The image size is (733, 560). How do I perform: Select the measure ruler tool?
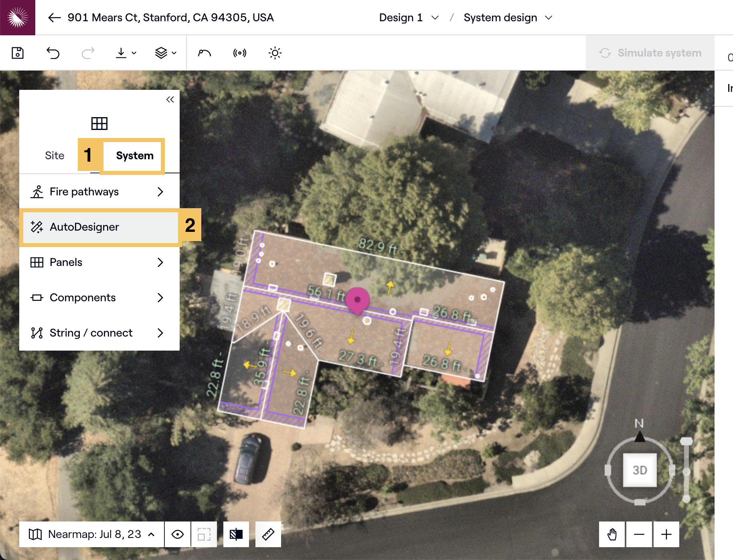pyautogui.click(x=268, y=534)
